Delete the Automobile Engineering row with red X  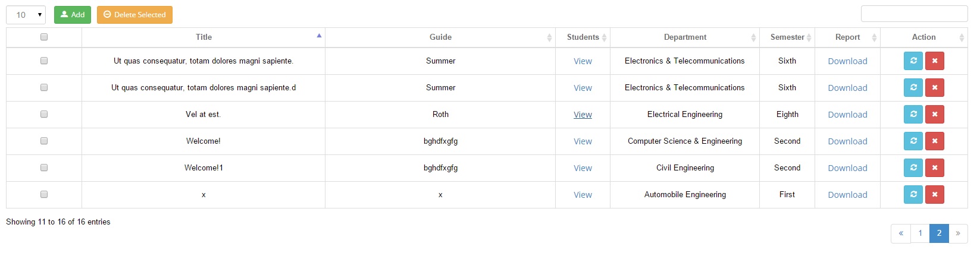935,194
